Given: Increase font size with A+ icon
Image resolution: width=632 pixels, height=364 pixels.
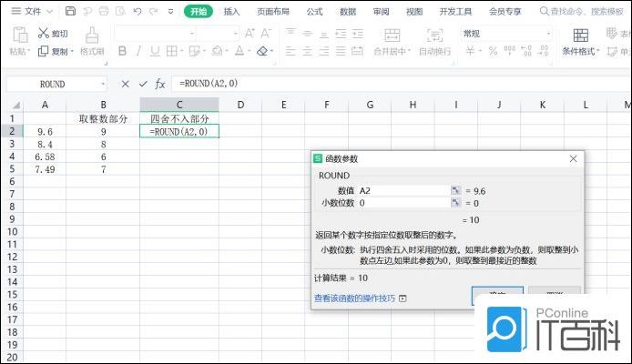Looking at the screenshot, I should tap(250, 33).
